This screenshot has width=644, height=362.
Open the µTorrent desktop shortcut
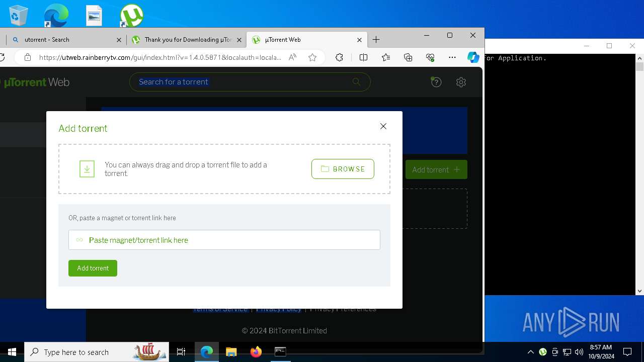point(131,16)
